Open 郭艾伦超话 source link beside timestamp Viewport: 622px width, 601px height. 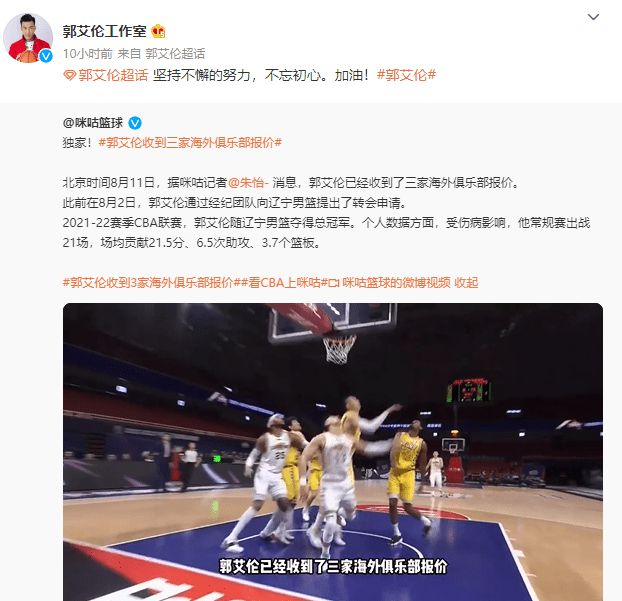coord(175,54)
